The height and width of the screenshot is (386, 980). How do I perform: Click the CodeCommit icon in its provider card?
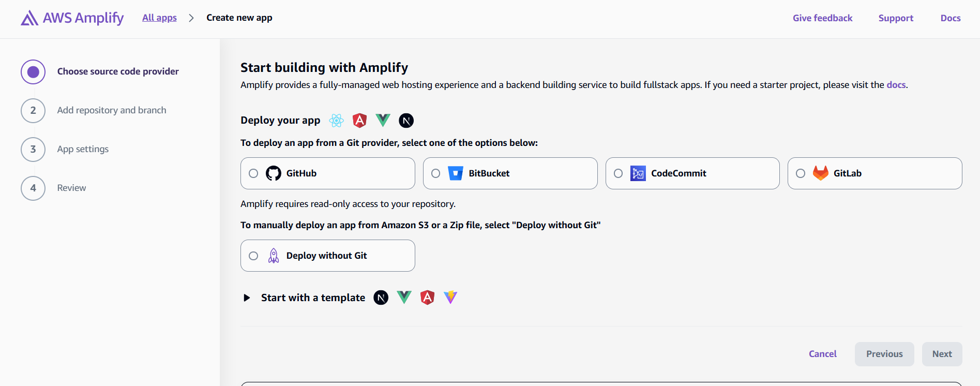click(x=638, y=173)
